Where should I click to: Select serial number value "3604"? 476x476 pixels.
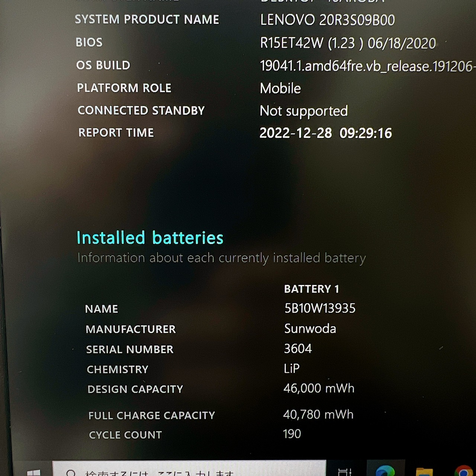coord(298,348)
